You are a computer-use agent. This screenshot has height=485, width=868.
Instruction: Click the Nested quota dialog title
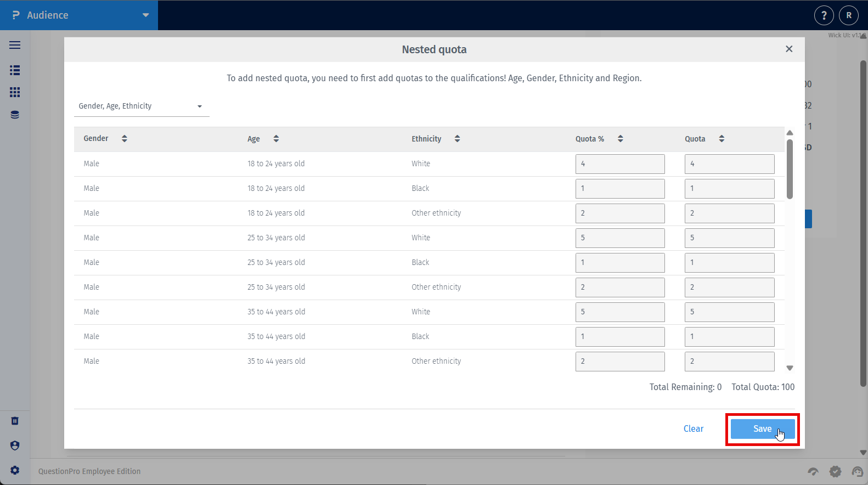(434, 49)
